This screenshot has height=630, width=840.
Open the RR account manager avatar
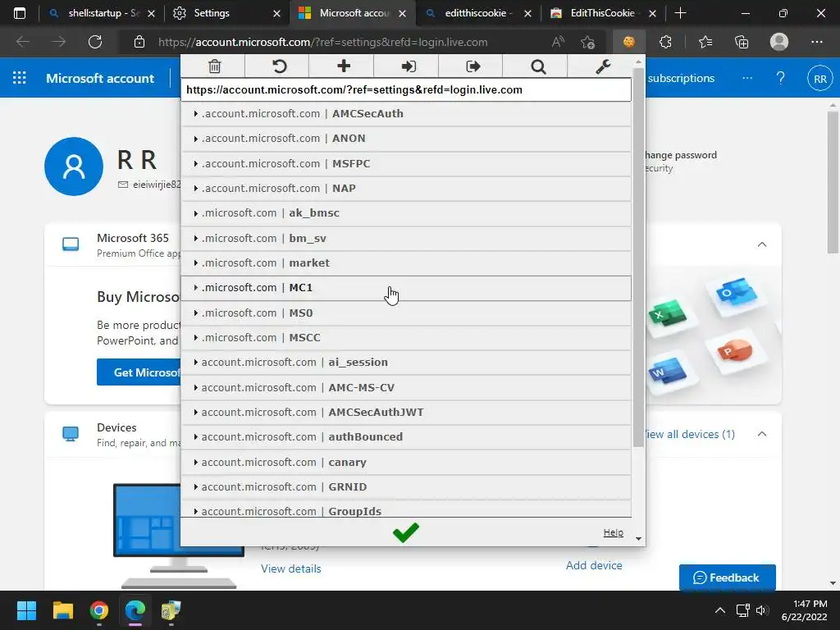point(819,79)
